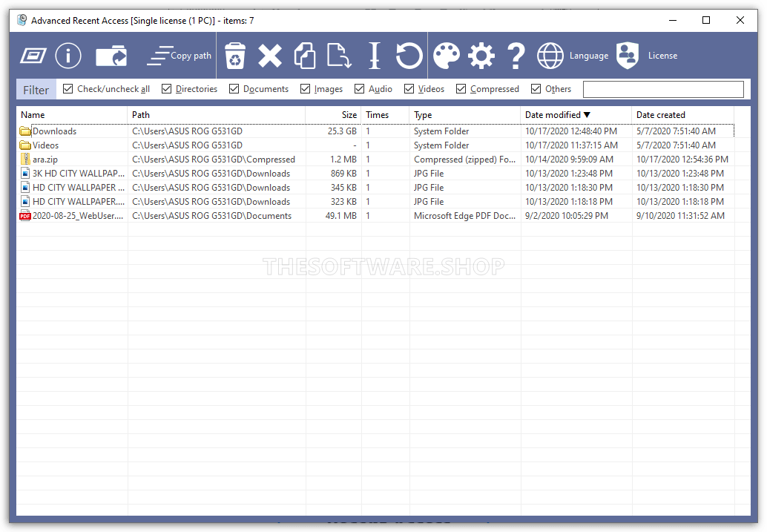
Task: Toggle the Audio filter checkbox
Action: (360, 88)
